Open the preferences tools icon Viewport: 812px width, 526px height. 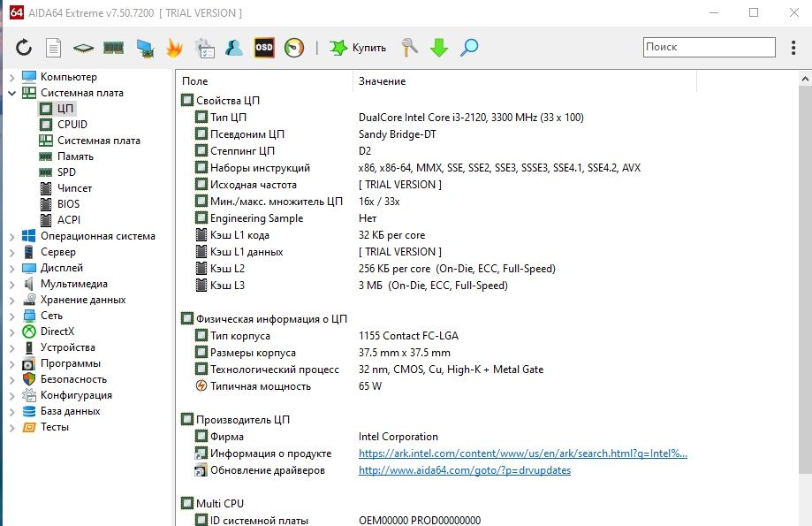(409, 48)
